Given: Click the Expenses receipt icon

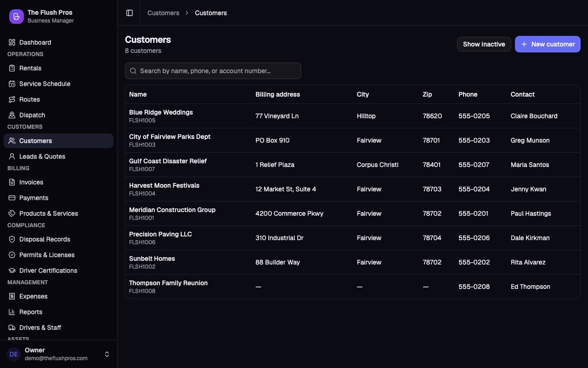Looking at the screenshot, I should tap(12, 296).
